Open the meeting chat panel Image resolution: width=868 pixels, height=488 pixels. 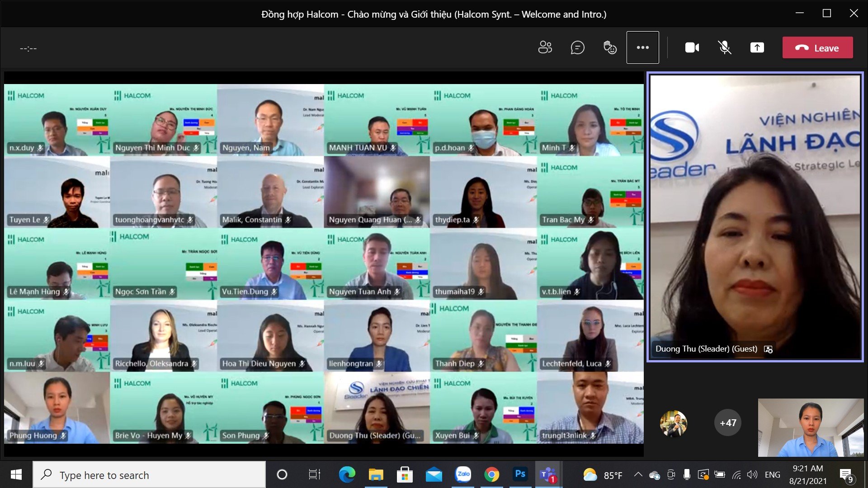[577, 47]
